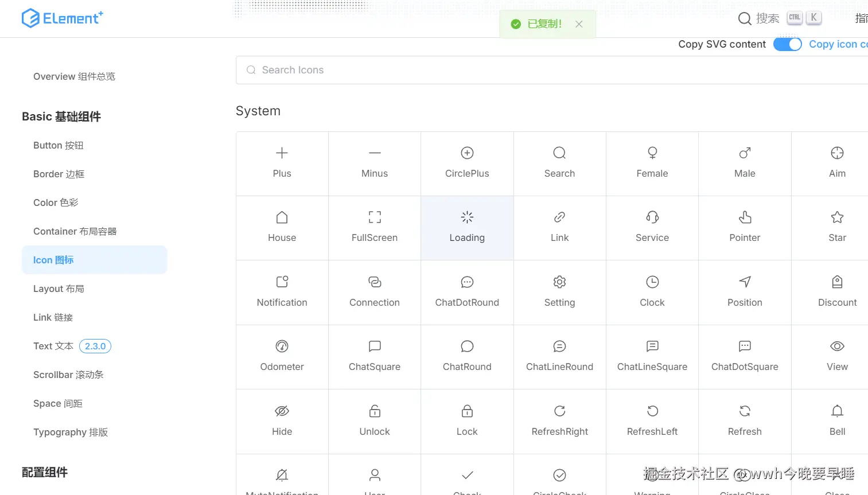The width and height of the screenshot is (868, 495).
Task: Select the Setting gear icon
Action: pyautogui.click(x=560, y=293)
